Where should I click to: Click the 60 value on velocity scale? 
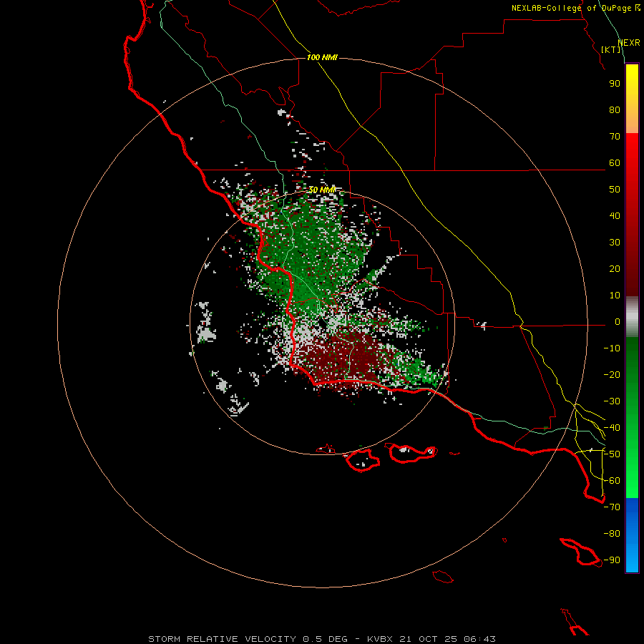(615, 163)
